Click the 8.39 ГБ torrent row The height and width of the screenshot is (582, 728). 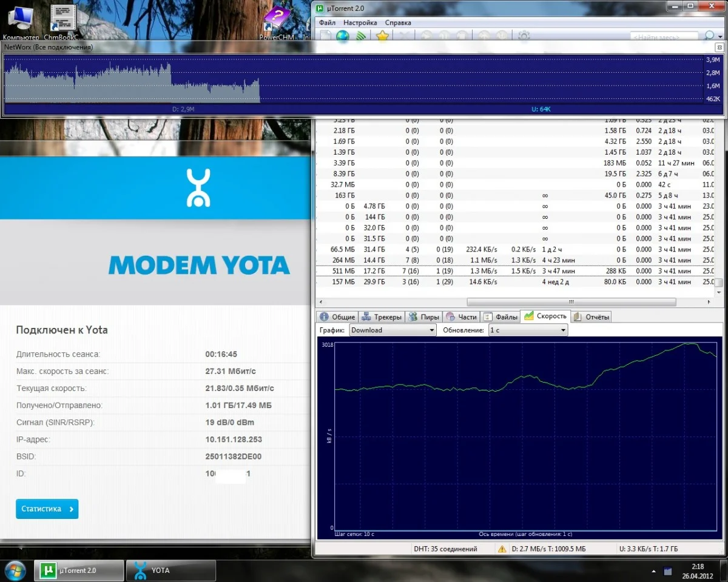click(x=516, y=173)
